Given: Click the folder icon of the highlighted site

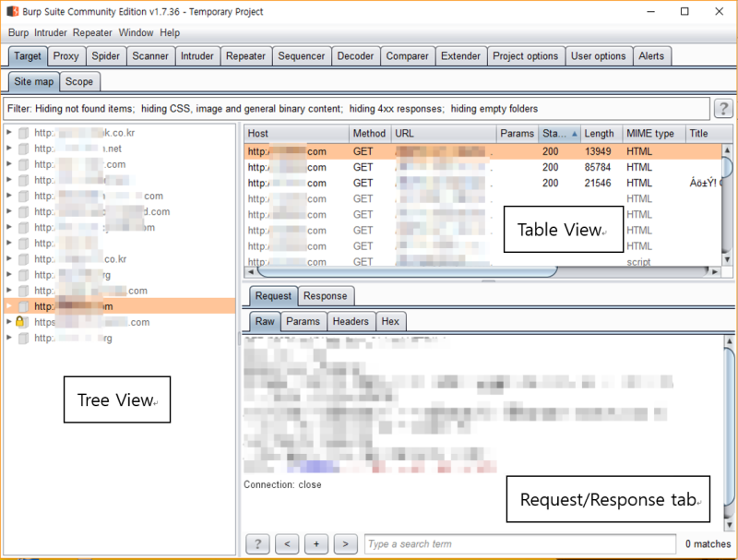Looking at the screenshot, I should coord(22,305).
